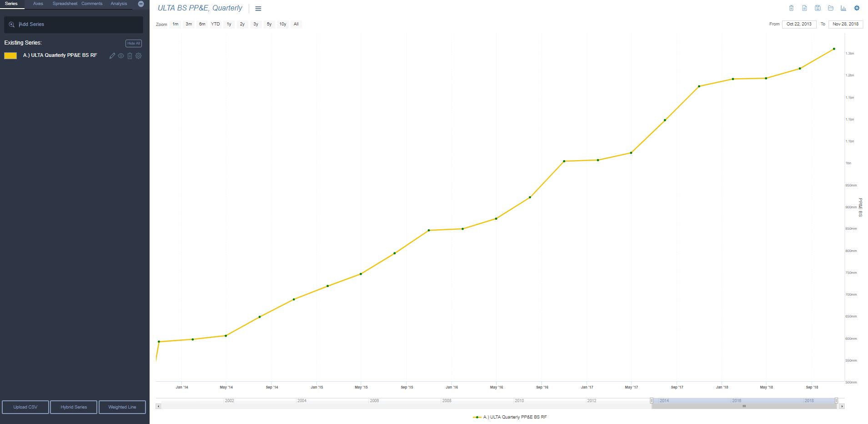Set zoom to 2y
The height and width of the screenshot is (424, 868).
point(242,24)
